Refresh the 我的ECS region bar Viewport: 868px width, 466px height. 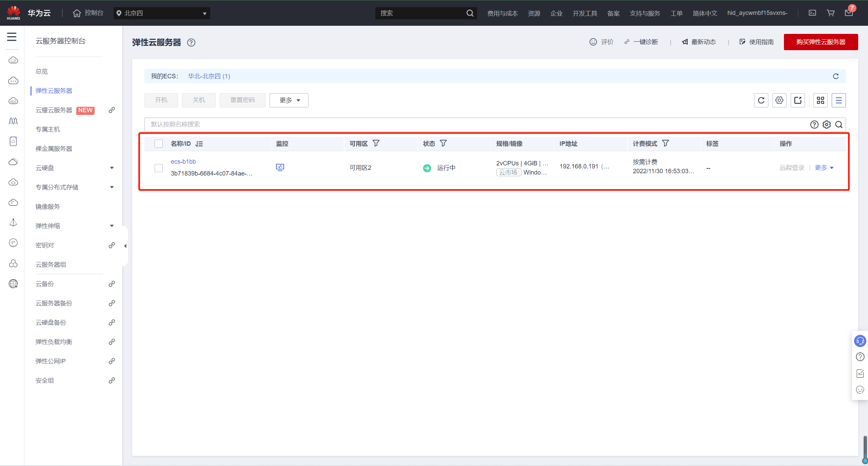point(836,76)
